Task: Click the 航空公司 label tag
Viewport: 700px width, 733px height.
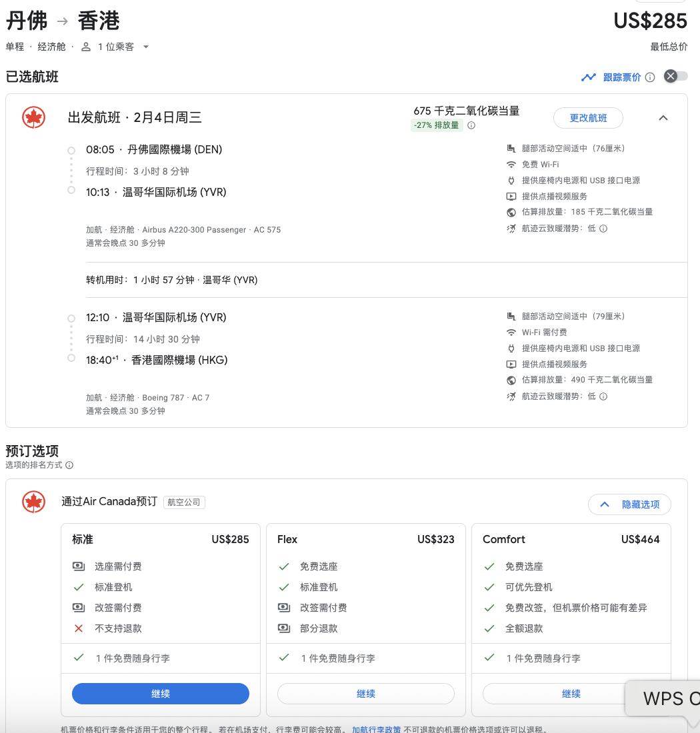Action: tap(184, 502)
